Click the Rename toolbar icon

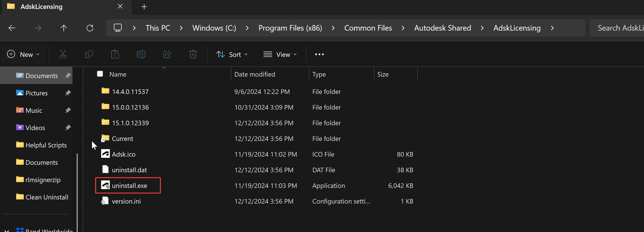click(141, 54)
